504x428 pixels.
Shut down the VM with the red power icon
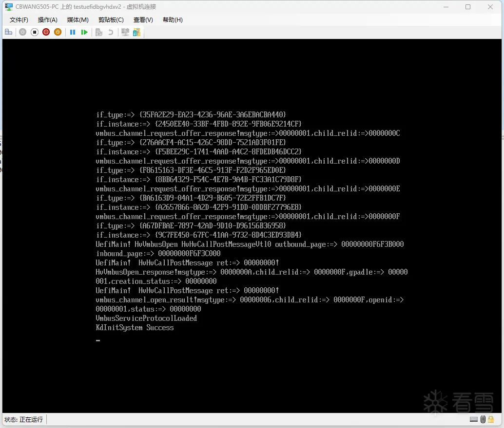[x=46, y=32]
